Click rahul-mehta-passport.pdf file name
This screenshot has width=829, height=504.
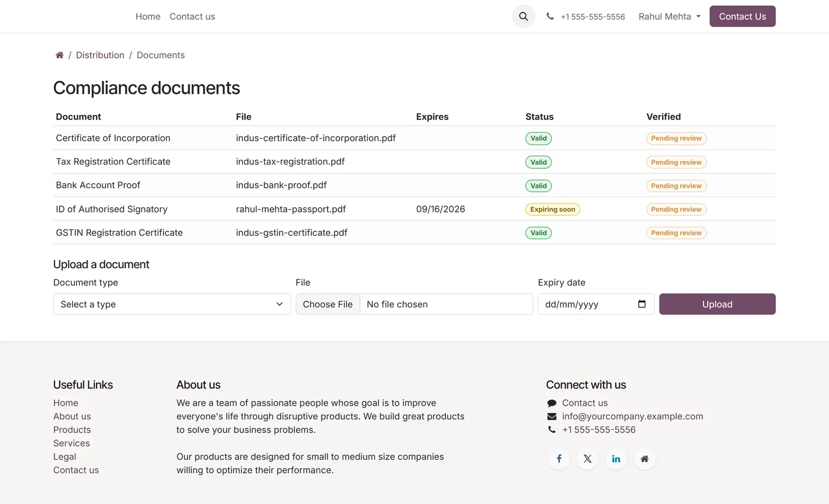[x=291, y=209]
